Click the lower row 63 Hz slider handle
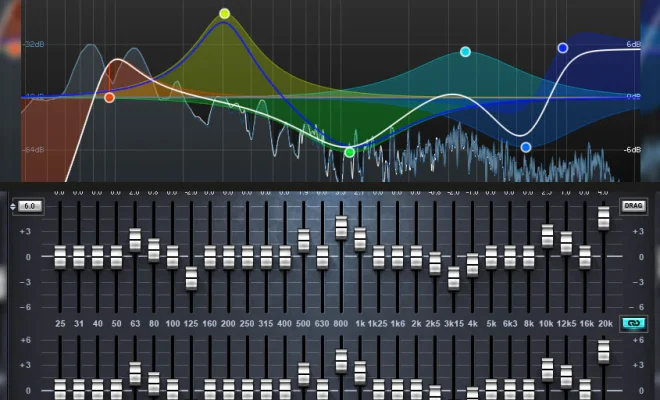Image resolution: width=660 pixels, height=400 pixels. click(135, 374)
